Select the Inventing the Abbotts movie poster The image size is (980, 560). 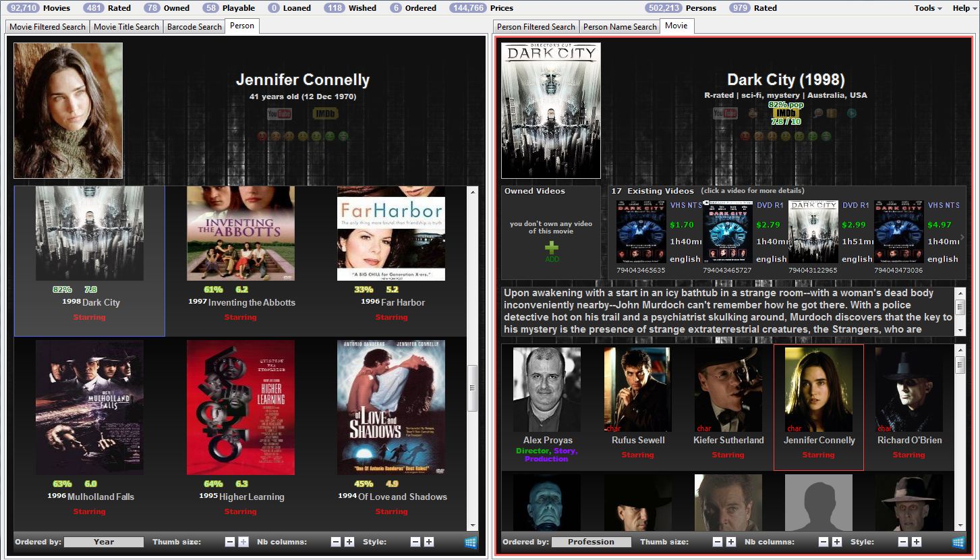point(241,233)
